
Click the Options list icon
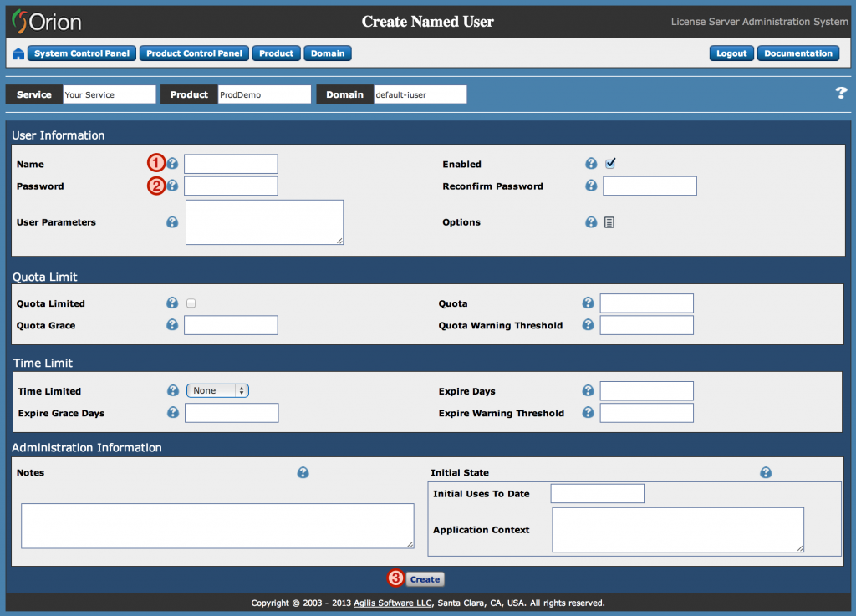point(609,222)
